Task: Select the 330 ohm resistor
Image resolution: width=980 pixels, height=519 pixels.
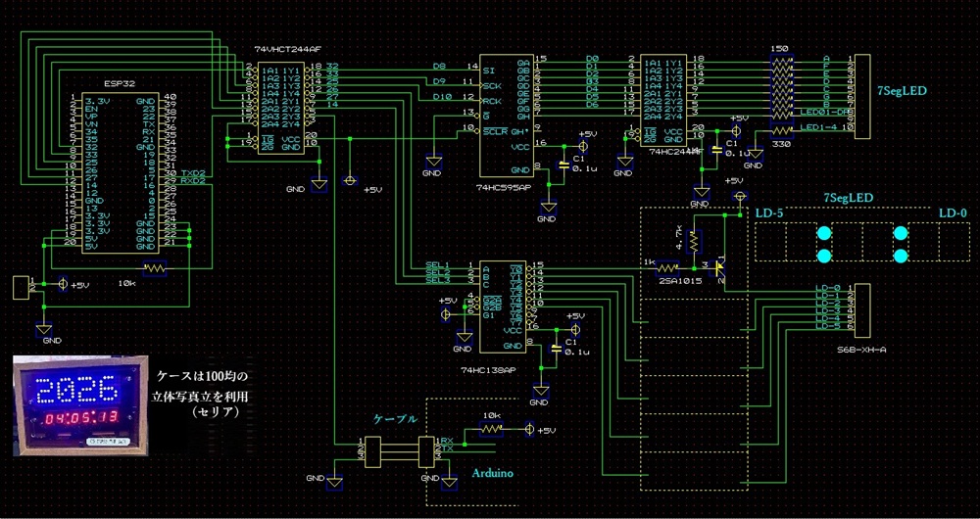Action: tap(780, 129)
